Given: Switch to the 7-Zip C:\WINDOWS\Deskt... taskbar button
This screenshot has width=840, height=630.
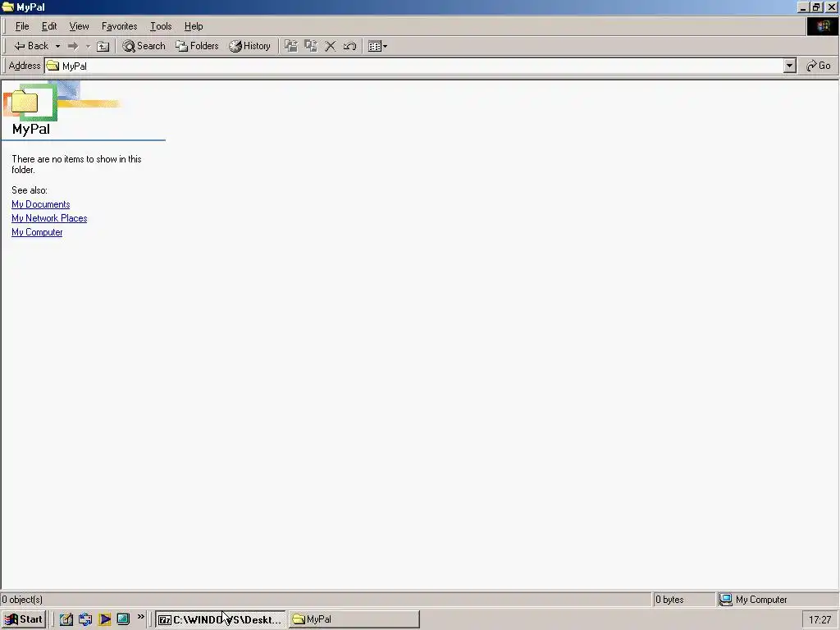Looking at the screenshot, I should coord(220,619).
